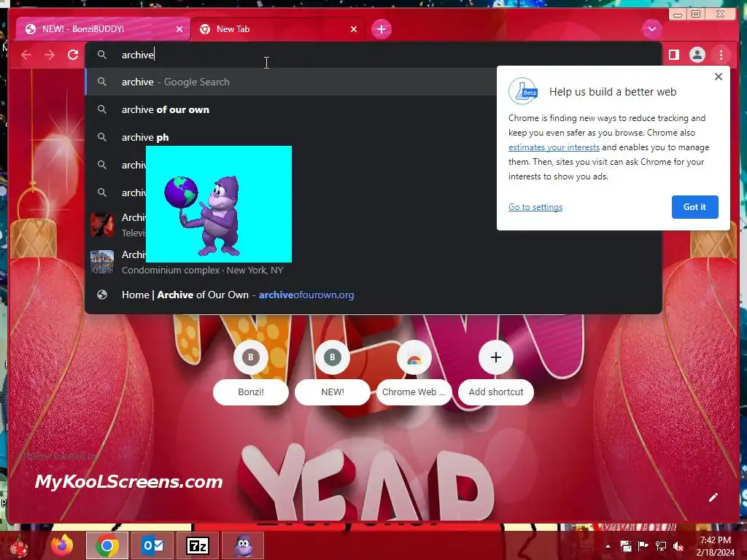Close the New Tab tab
Viewport: 747px width, 560px height.
354,29
